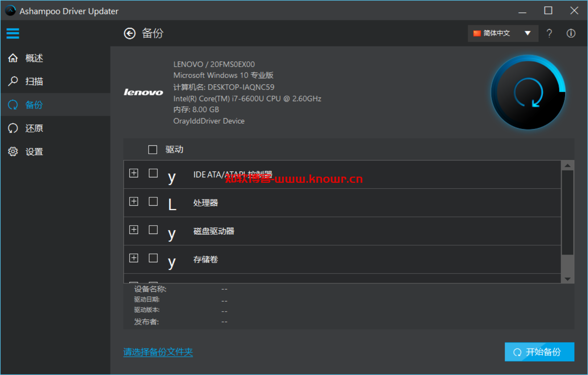Click the device icon for IDE ATA/ATAPI 控制器
The height and width of the screenshot is (375, 588).
172,177
